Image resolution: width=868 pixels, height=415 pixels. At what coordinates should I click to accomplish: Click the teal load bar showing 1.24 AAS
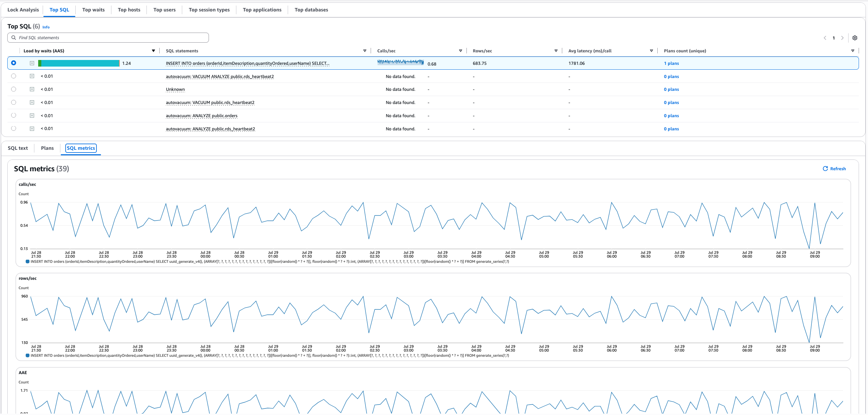[x=79, y=63]
